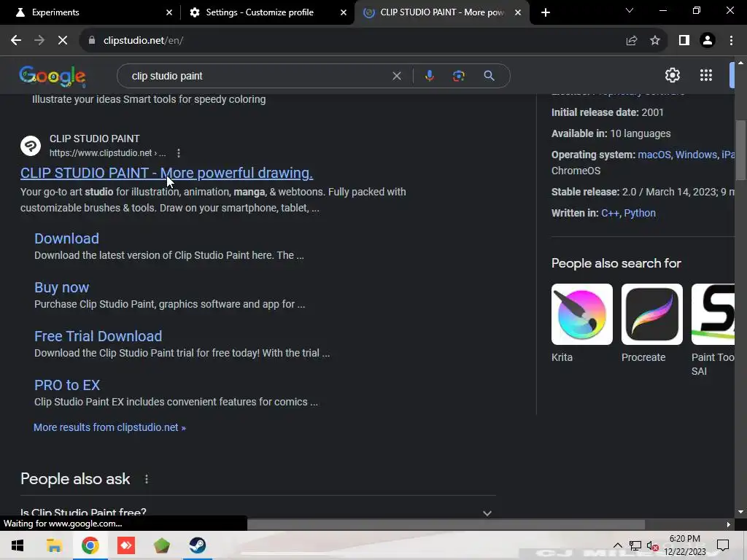Open the network tray icon

click(635, 545)
